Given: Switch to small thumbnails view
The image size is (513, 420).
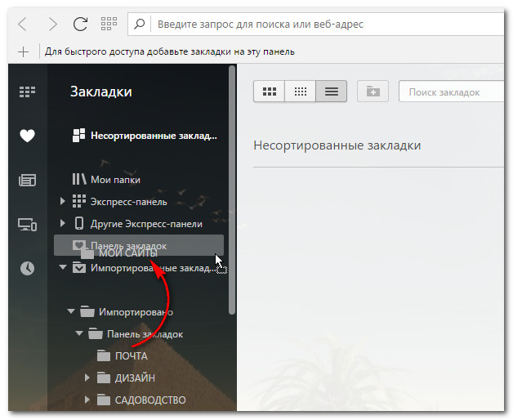Looking at the screenshot, I should pyautogui.click(x=300, y=92).
